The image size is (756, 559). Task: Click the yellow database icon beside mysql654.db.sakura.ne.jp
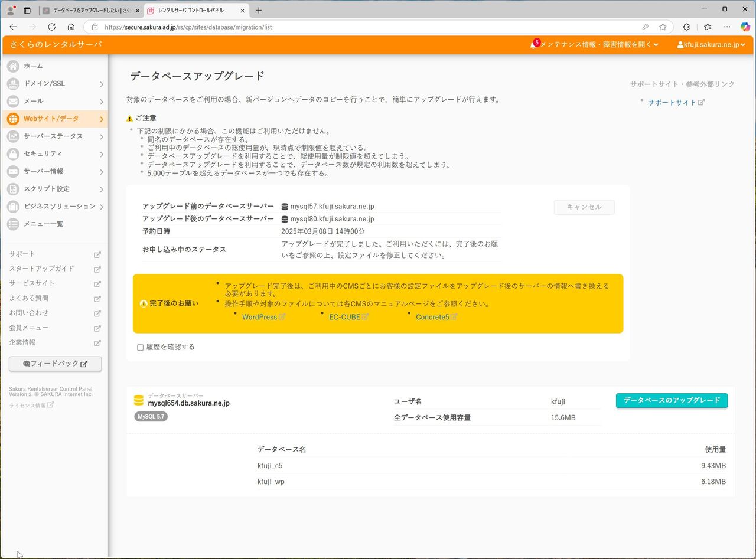[x=139, y=400]
